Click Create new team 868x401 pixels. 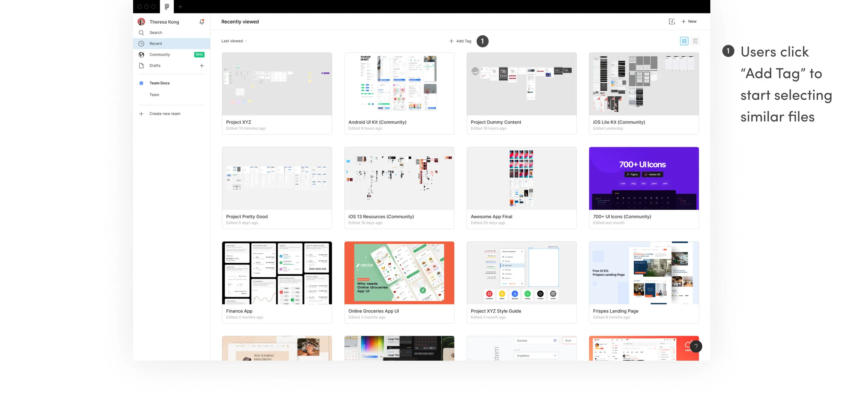click(x=165, y=114)
